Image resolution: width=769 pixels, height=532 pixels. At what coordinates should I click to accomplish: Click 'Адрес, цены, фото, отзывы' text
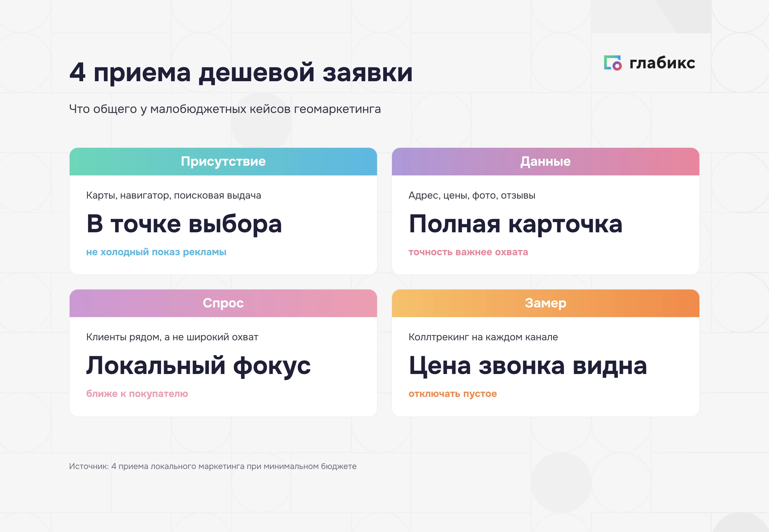pyautogui.click(x=472, y=195)
